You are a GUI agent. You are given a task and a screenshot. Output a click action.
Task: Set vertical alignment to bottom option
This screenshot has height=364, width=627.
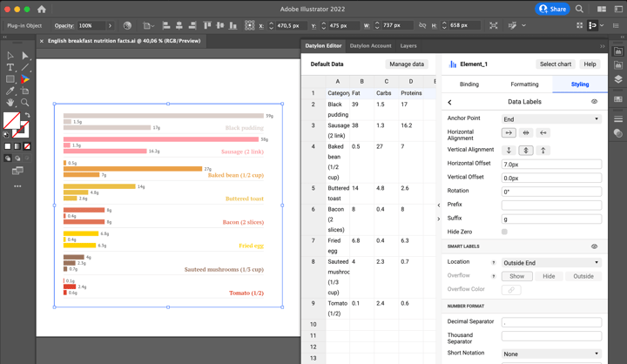tap(509, 151)
